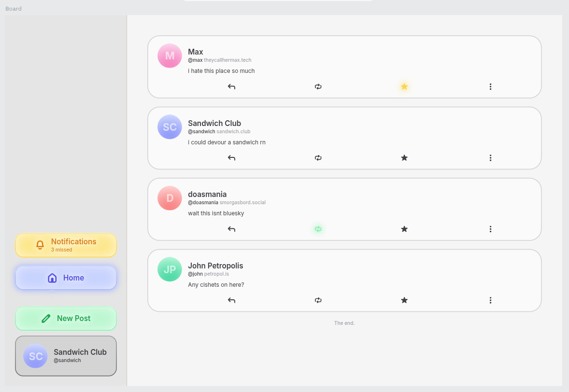Click the 'The end.' footer text

click(x=344, y=323)
